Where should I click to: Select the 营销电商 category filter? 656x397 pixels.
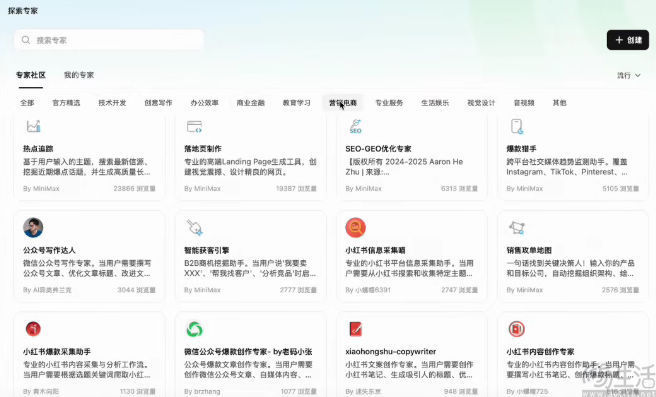pyautogui.click(x=343, y=102)
